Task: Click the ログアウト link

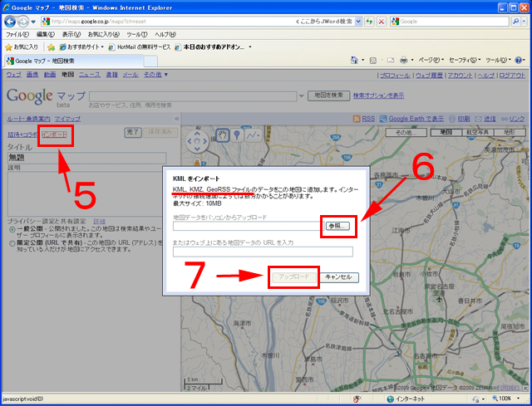Action: point(512,76)
